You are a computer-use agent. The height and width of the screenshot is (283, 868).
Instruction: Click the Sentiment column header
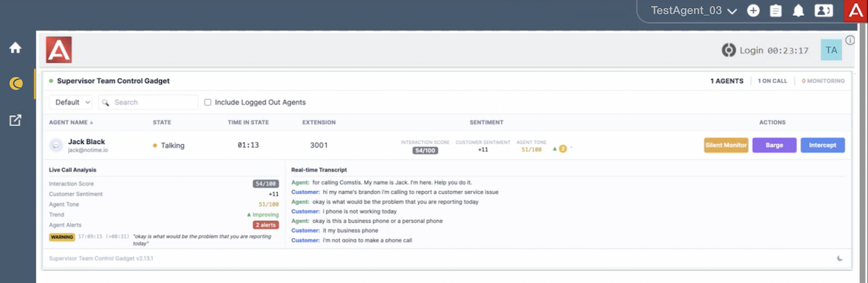point(486,122)
